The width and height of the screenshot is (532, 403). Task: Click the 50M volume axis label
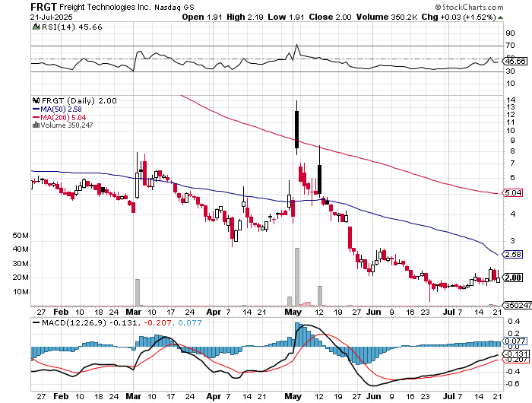pyautogui.click(x=21, y=235)
